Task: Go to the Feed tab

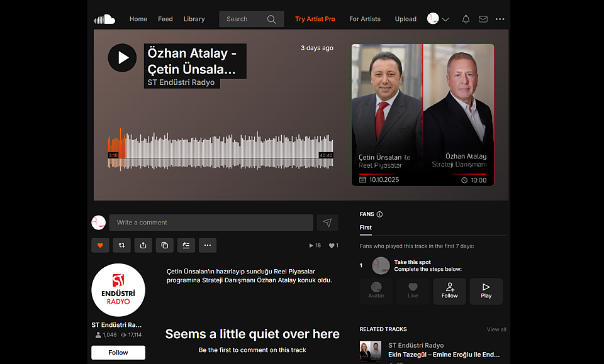Action: click(x=165, y=19)
